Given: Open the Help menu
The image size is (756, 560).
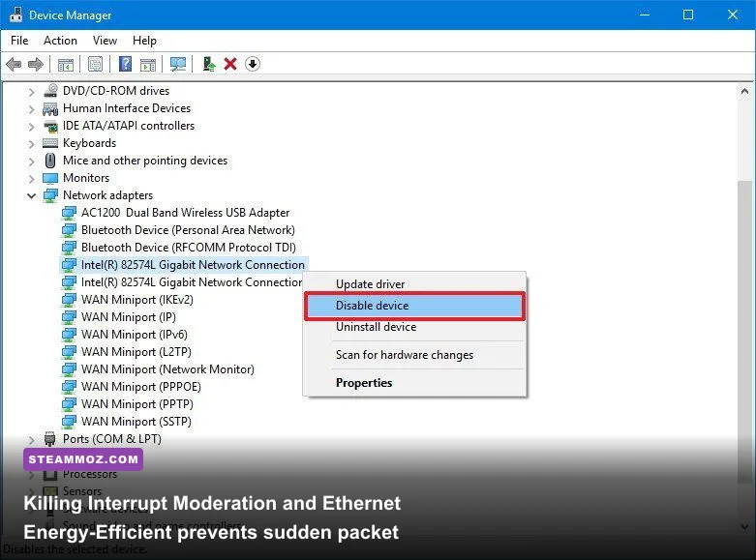Looking at the screenshot, I should point(144,41).
